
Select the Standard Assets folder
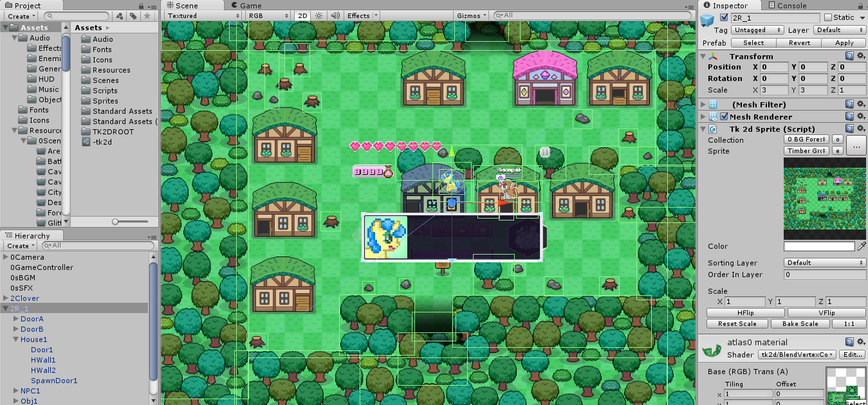[x=117, y=111]
